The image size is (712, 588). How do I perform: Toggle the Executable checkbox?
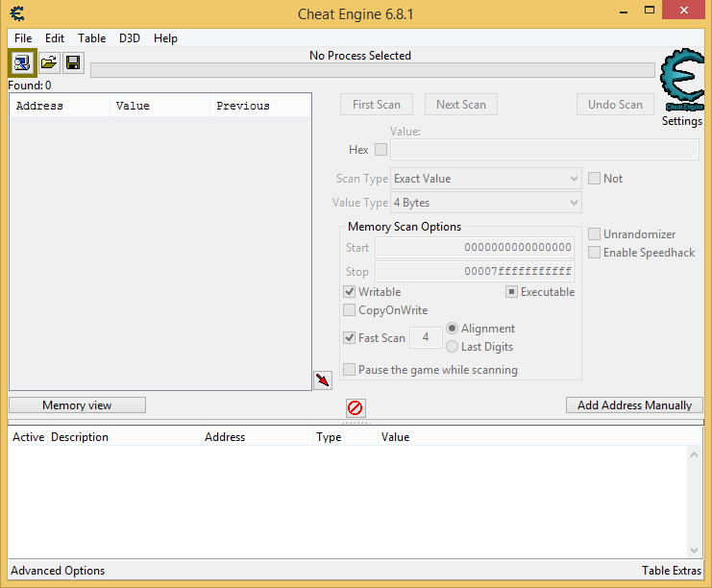coord(511,292)
